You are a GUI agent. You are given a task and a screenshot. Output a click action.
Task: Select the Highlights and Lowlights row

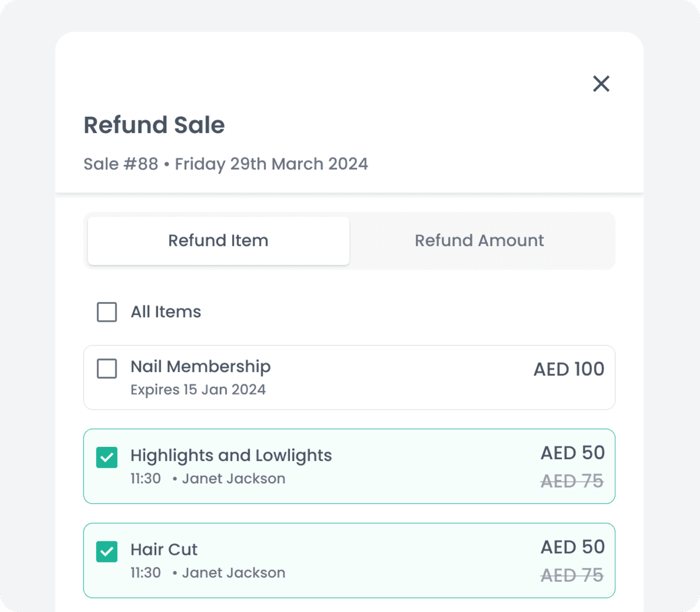349,466
